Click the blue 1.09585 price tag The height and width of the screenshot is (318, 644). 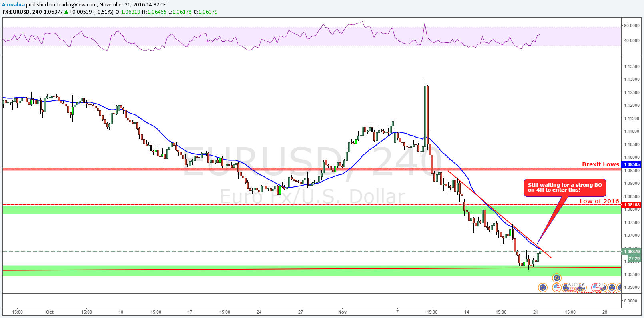tap(632, 164)
